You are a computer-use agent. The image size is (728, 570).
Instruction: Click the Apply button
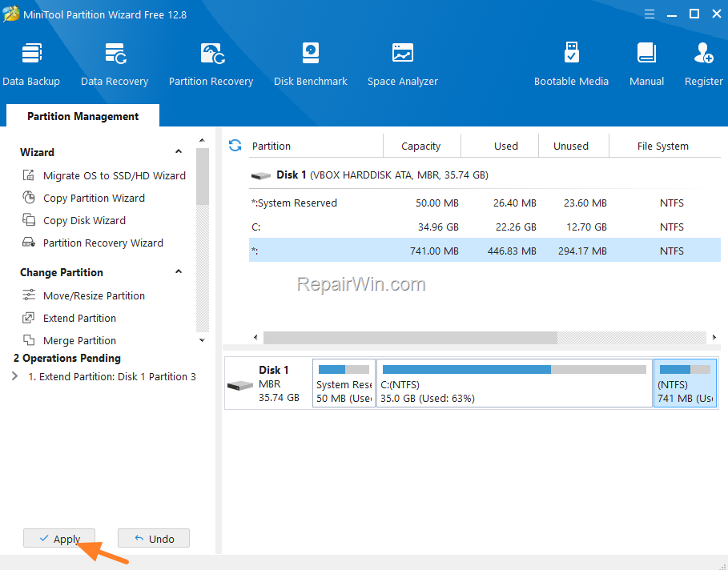[x=58, y=539]
